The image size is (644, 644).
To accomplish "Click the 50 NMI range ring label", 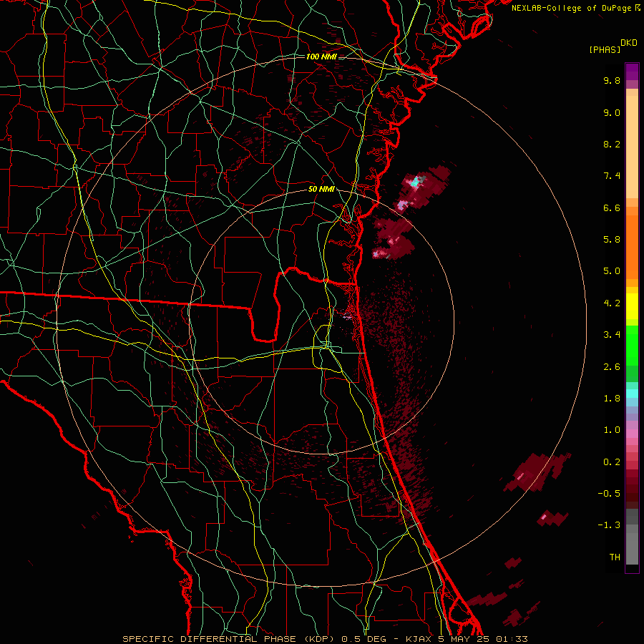I will point(321,190).
